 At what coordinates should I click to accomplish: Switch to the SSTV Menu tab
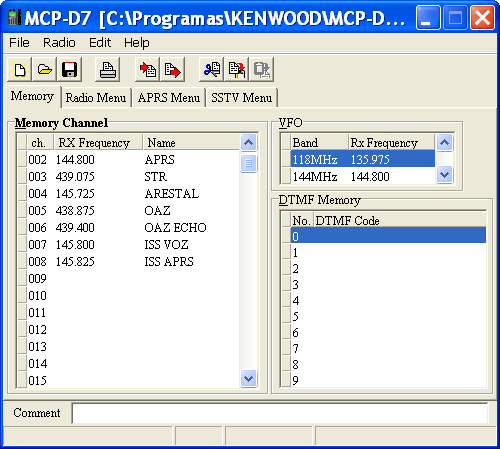click(x=242, y=98)
